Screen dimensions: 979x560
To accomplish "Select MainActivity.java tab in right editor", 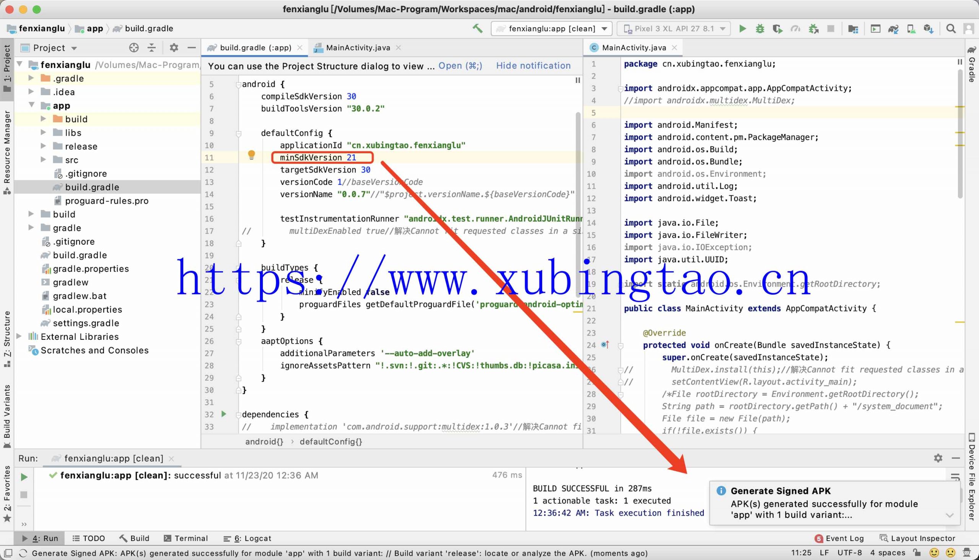I will click(x=633, y=47).
